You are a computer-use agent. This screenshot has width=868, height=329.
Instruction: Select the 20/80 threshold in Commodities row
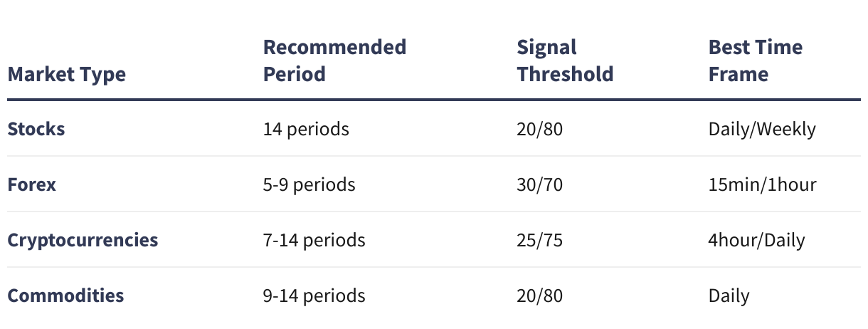[540, 296]
